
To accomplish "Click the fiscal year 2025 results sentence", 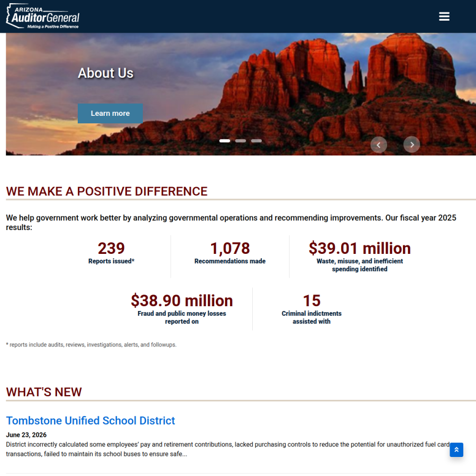I will (x=231, y=223).
